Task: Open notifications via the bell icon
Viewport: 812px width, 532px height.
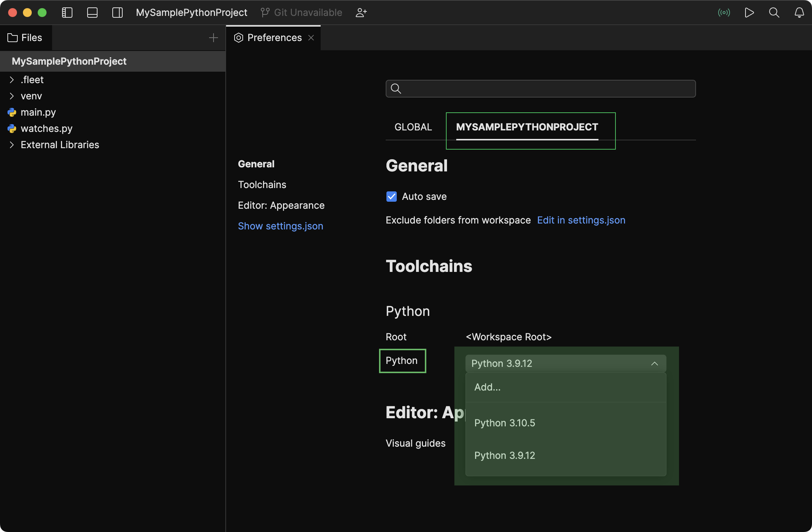Action: click(x=799, y=12)
